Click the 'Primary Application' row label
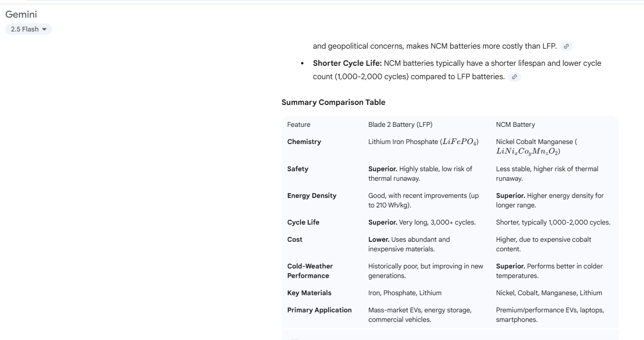Screen dimensions: 644x340 pyautogui.click(x=320, y=310)
